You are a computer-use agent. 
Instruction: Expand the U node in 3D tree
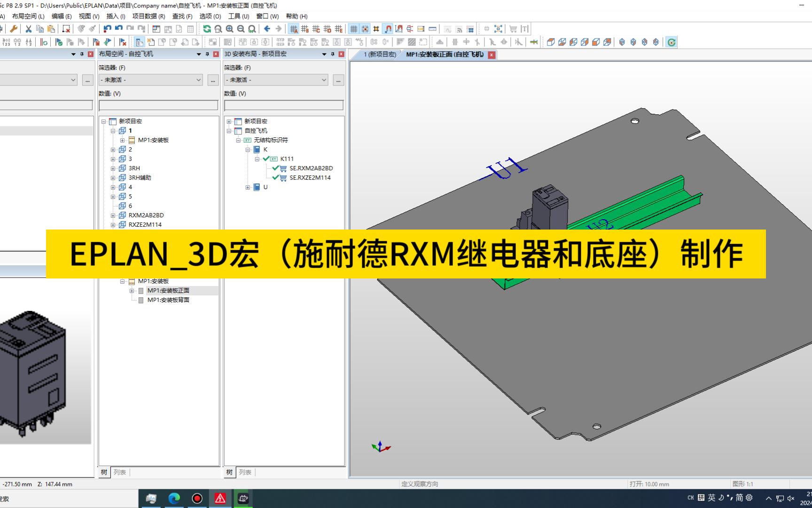point(248,187)
